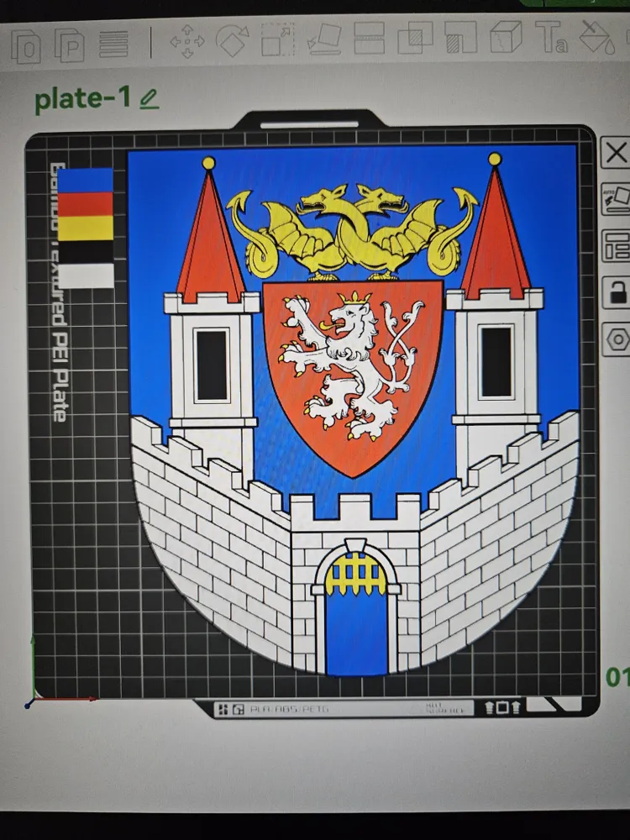Select the Color Painting bucket tool
Image resolution: width=630 pixels, height=840 pixels.
click(x=596, y=37)
